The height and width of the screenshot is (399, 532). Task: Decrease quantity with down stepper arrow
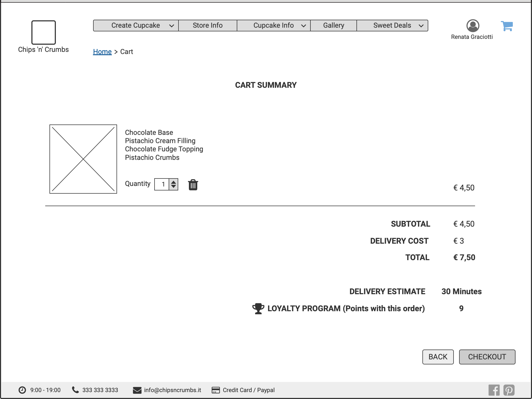pos(173,187)
